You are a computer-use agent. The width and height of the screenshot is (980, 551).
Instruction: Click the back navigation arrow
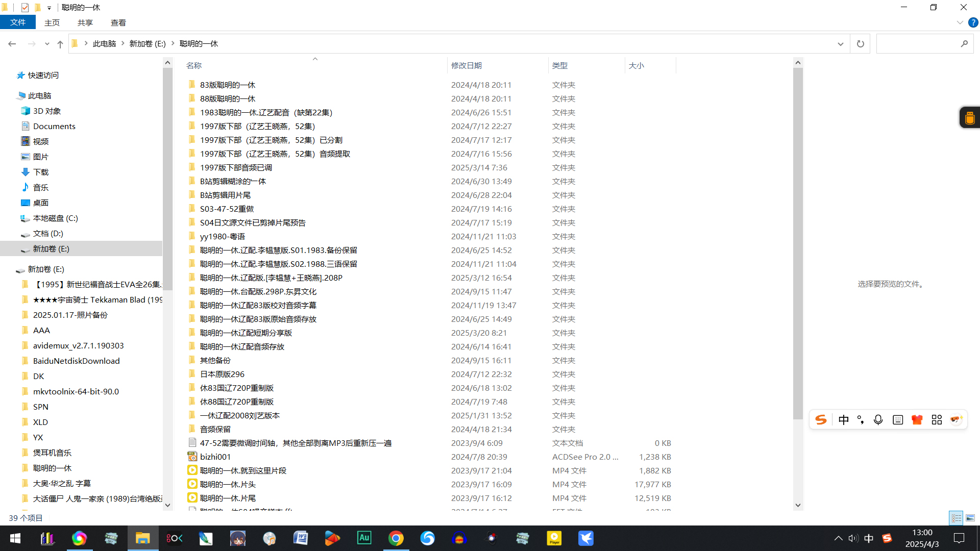tap(12, 44)
